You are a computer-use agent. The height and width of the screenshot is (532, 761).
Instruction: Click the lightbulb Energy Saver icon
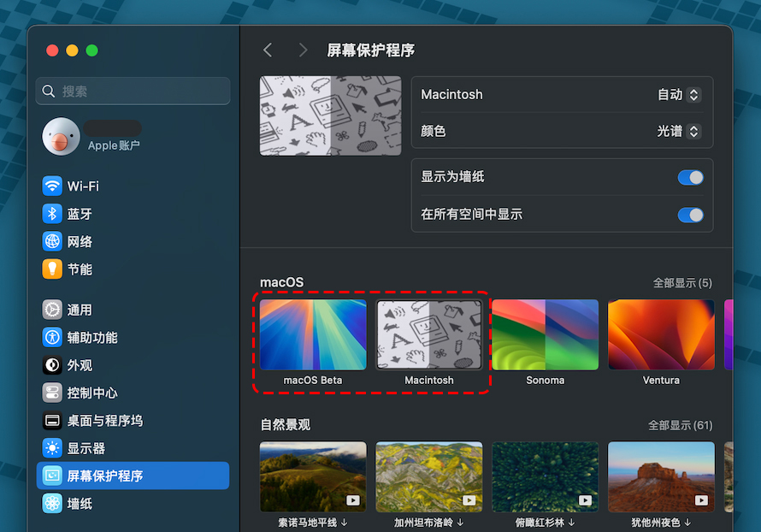coord(52,269)
